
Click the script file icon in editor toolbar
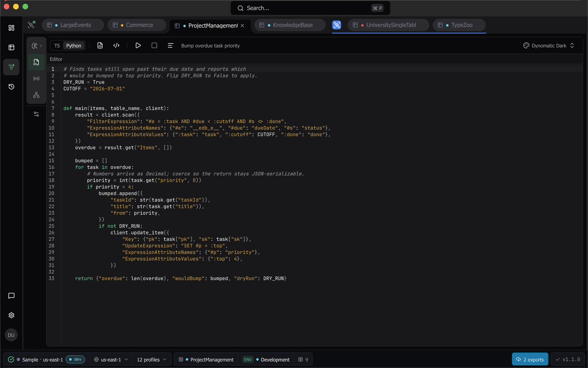pos(100,45)
